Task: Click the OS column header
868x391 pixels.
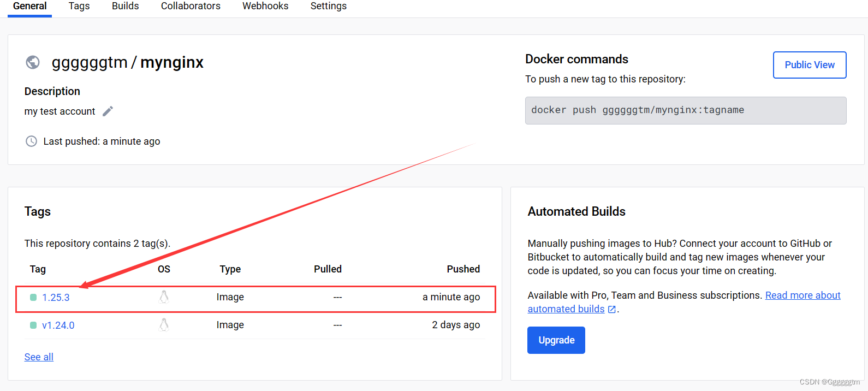Action: 164,269
